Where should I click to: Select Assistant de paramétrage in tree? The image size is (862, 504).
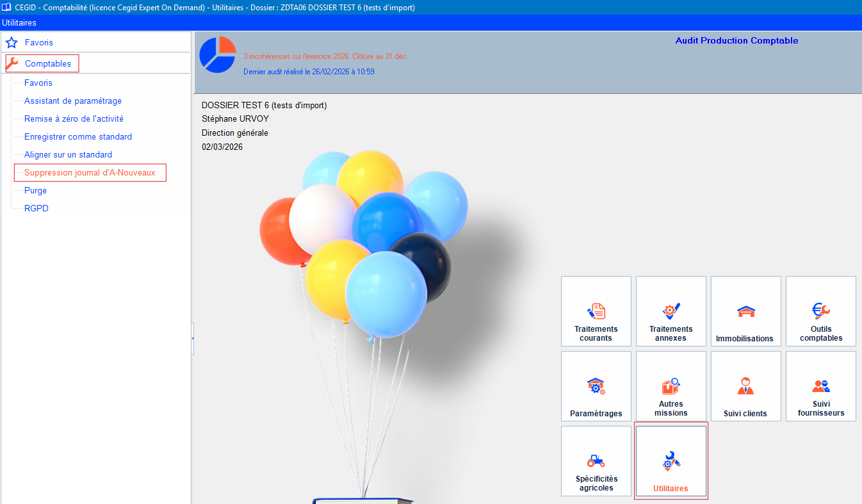[x=73, y=101]
